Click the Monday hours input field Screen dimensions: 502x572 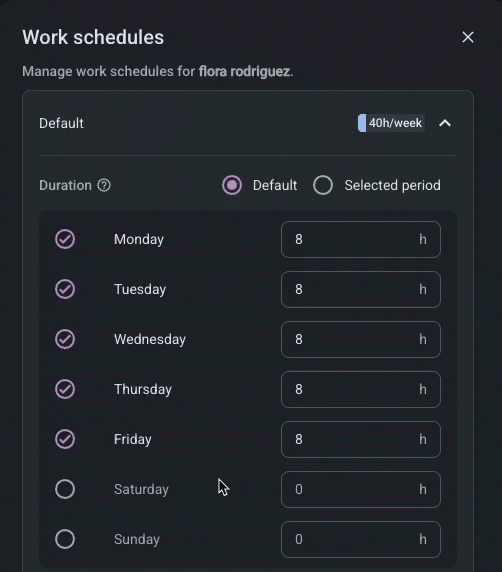[x=361, y=239]
